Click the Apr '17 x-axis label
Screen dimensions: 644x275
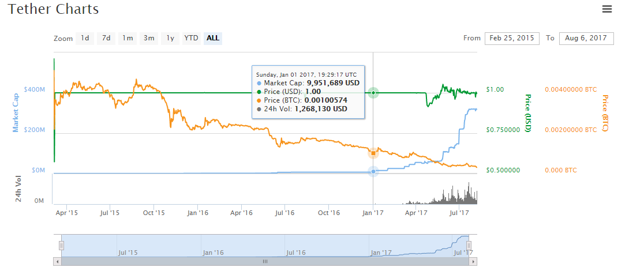tap(416, 213)
